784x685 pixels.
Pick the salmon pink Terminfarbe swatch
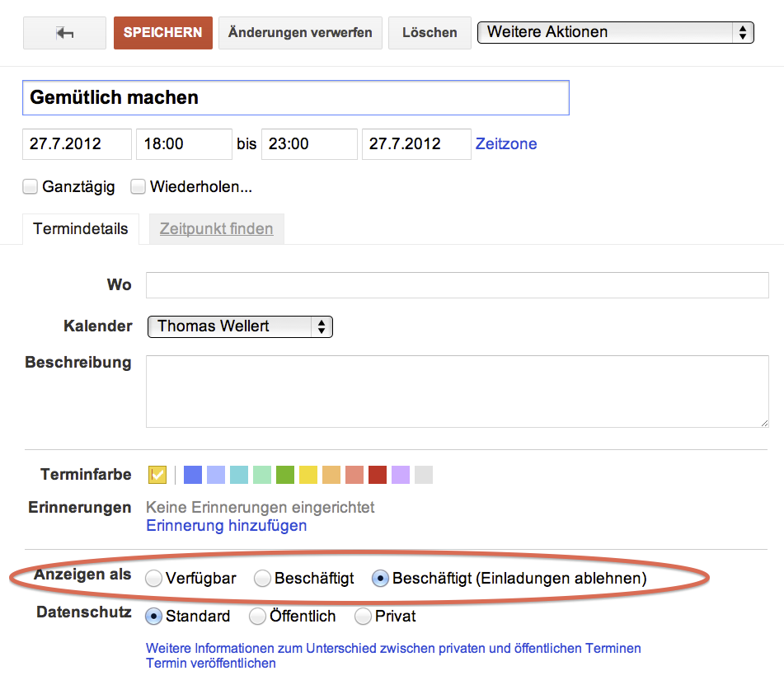tap(354, 475)
